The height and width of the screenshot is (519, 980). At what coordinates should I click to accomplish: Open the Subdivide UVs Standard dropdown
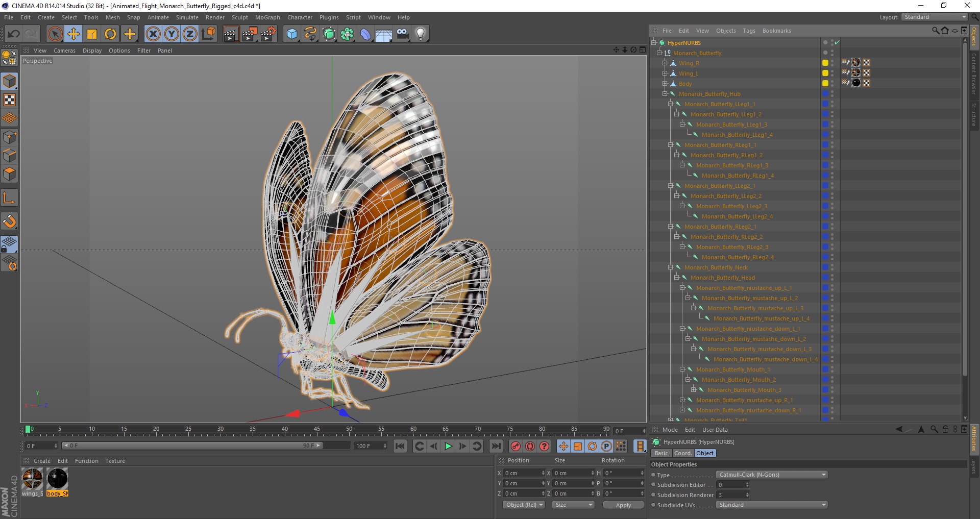click(771, 505)
